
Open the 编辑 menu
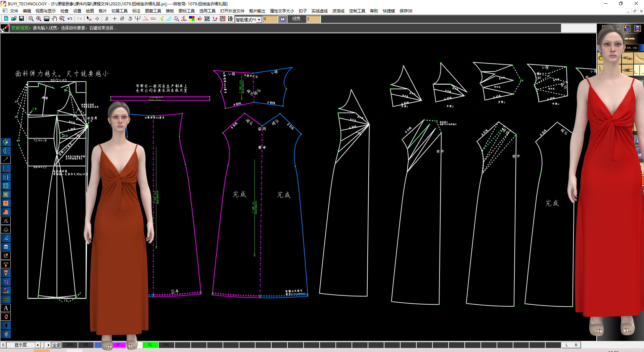tap(27, 11)
